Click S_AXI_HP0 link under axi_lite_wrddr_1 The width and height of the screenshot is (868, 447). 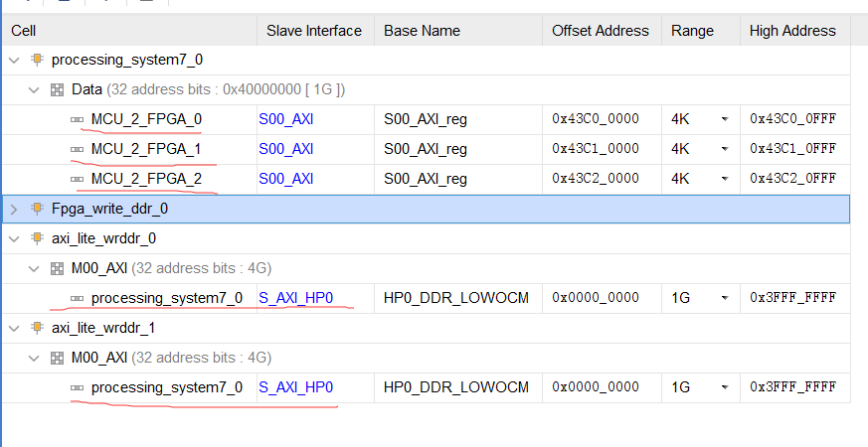[x=296, y=387]
